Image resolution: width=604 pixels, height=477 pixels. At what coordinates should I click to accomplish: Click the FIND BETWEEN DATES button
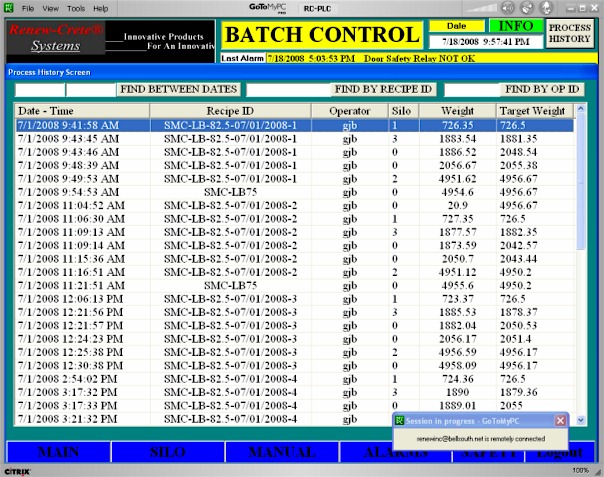point(178,89)
